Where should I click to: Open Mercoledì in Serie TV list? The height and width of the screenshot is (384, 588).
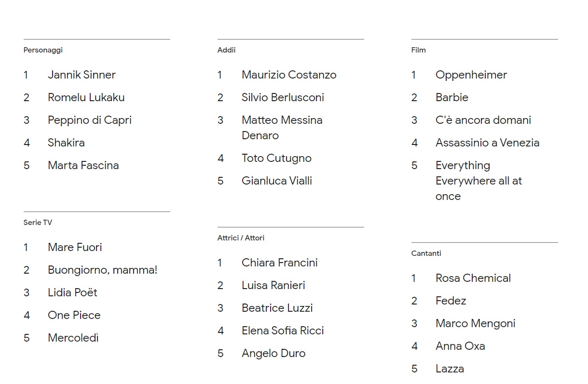(x=73, y=338)
